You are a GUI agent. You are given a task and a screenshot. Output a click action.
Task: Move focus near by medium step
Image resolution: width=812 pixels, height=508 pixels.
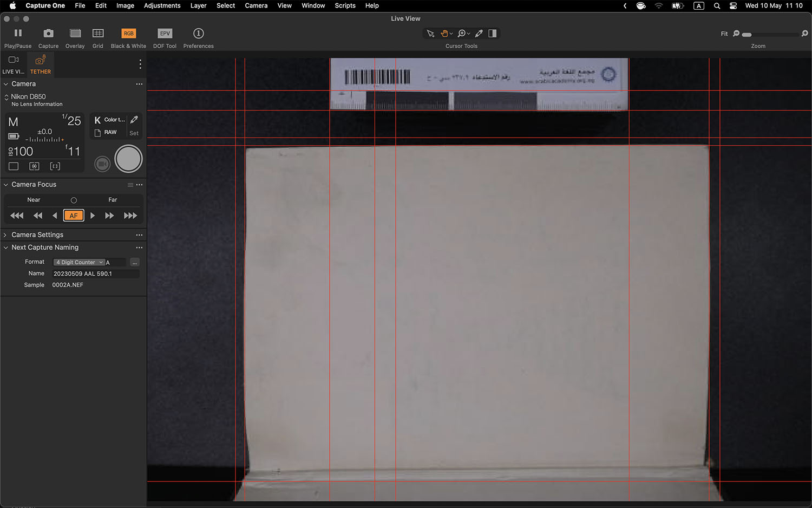pos(37,216)
